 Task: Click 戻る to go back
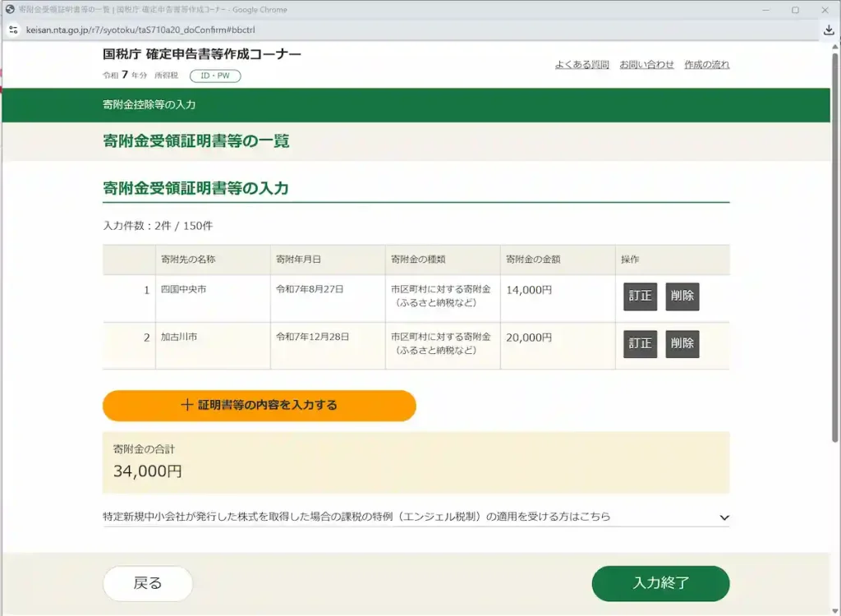point(147,583)
